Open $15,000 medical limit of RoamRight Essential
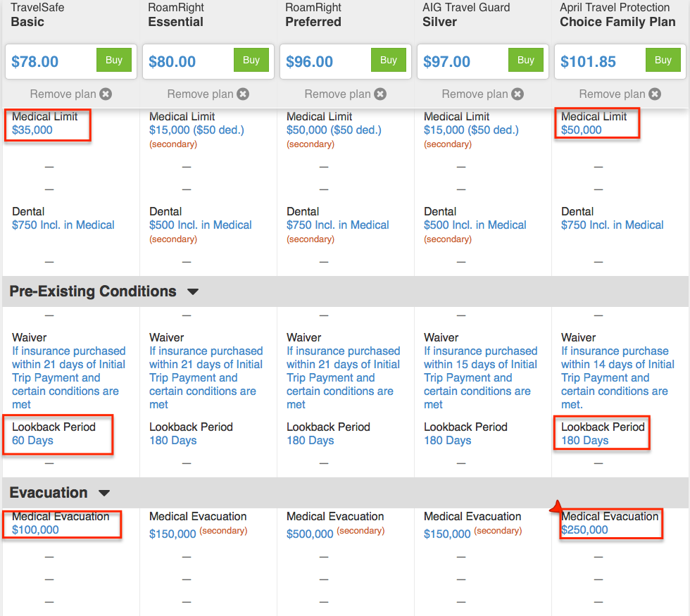The width and height of the screenshot is (690, 616). point(196,130)
